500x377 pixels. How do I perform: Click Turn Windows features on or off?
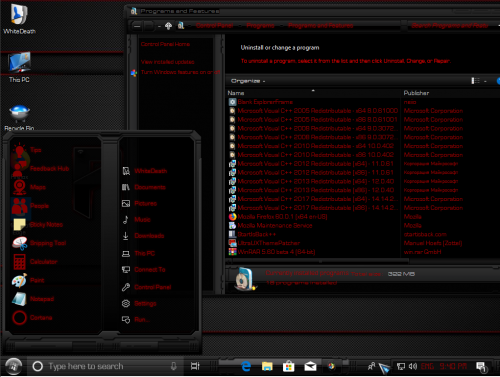pos(180,72)
